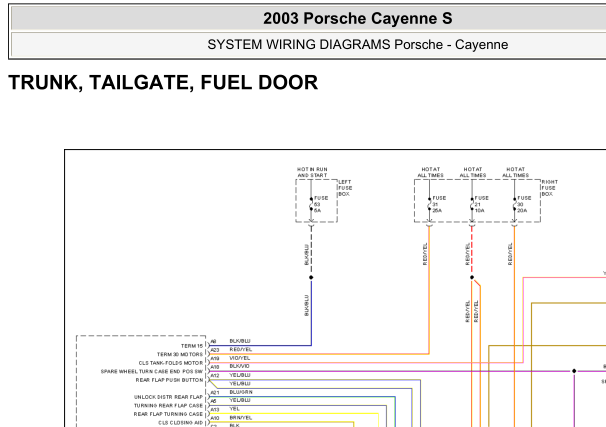606x427 pixels.
Task: Click the 'REAR FLAP PUSH BUTTON' label
Action: pyautogui.click(x=169, y=380)
